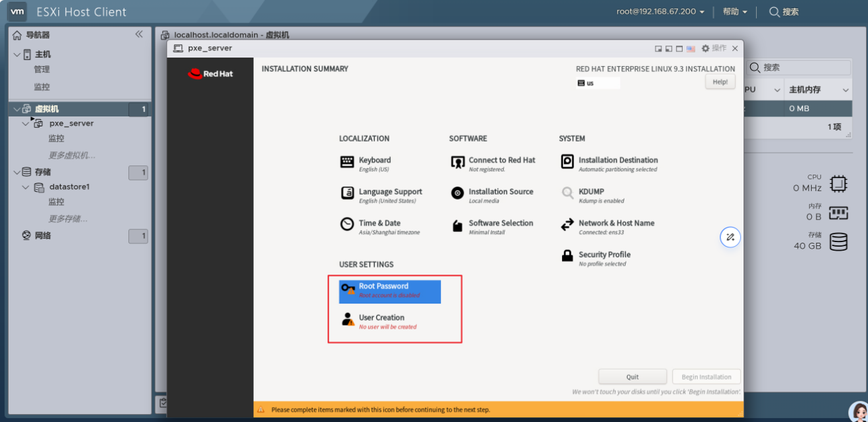Viewport: 868px width, 422px height.
Task: Click the Begin Installation button
Action: (x=706, y=377)
